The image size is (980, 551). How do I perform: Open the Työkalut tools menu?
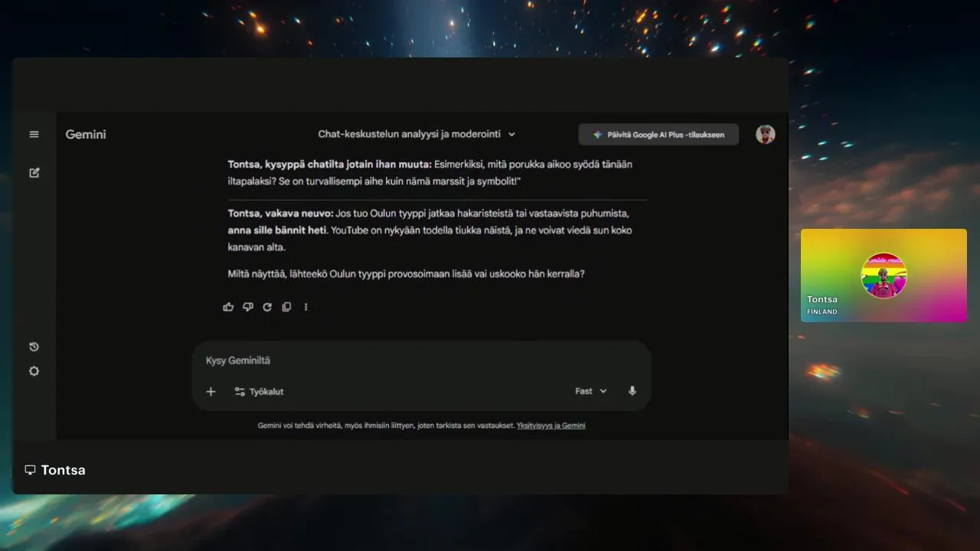(x=259, y=392)
